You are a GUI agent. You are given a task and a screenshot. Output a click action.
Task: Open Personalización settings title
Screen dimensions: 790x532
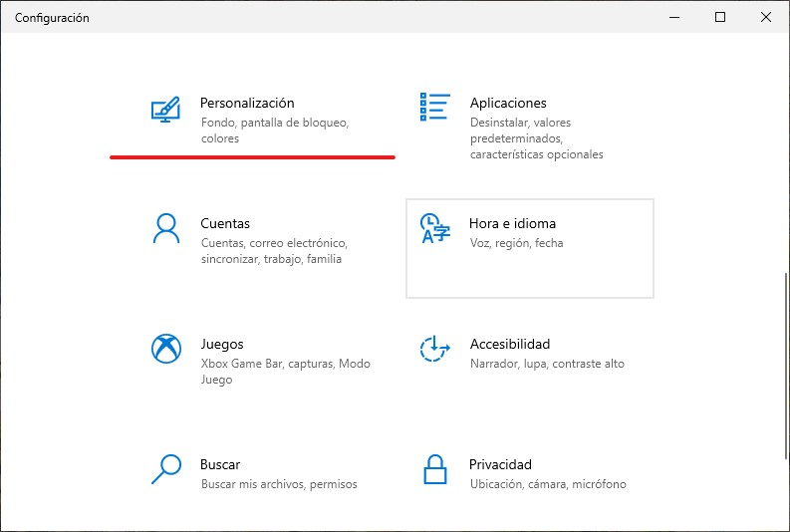coord(247,103)
